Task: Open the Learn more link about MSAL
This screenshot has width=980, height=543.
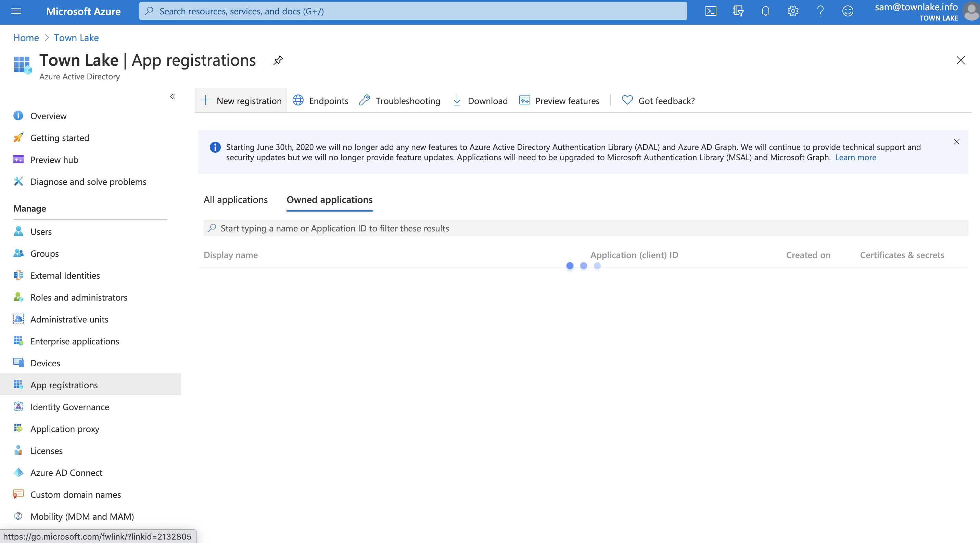Action: point(855,157)
